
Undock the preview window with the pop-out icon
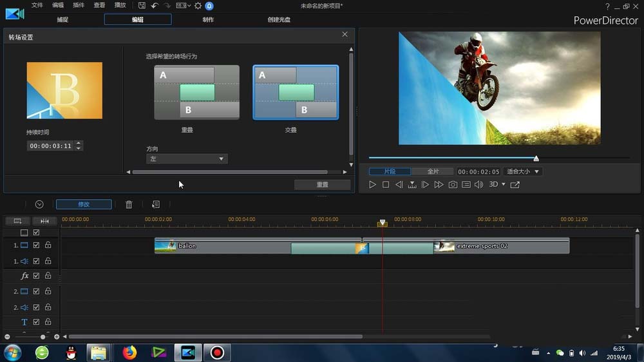coord(515,185)
